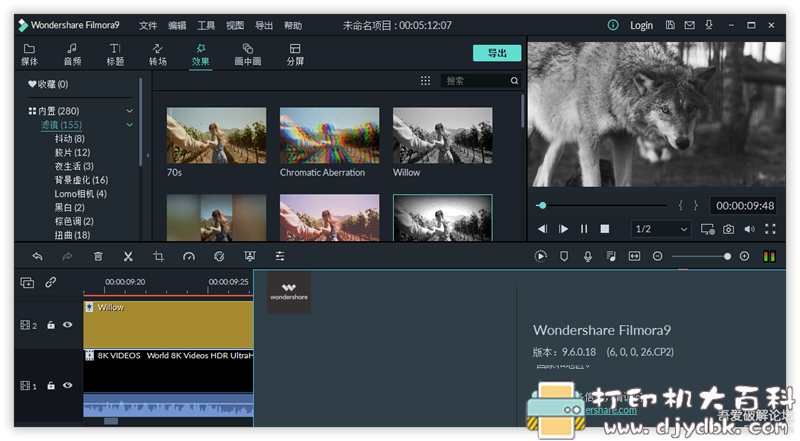Select the Chromatic Aberration effect thumbnail
The height and width of the screenshot is (441, 800).
pyautogui.click(x=330, y=135)
